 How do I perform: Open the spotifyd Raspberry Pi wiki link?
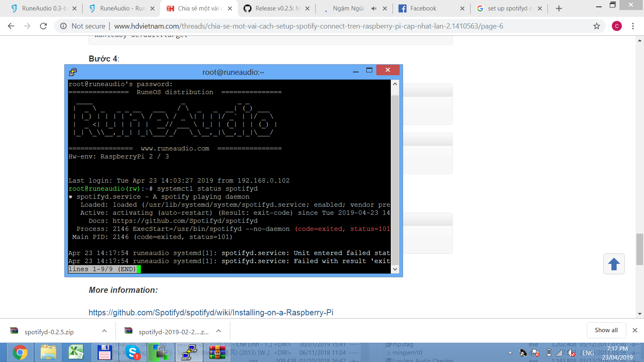tap(211, 313)
